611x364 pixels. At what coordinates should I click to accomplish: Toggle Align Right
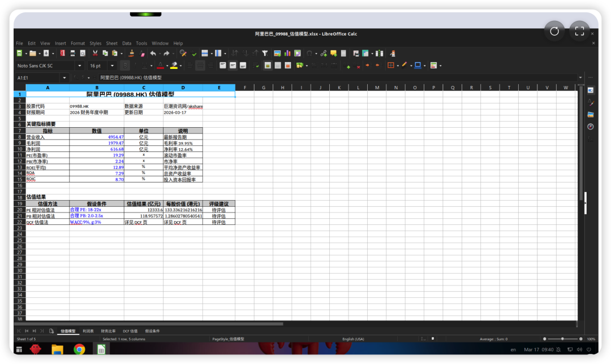pos(210,66)
